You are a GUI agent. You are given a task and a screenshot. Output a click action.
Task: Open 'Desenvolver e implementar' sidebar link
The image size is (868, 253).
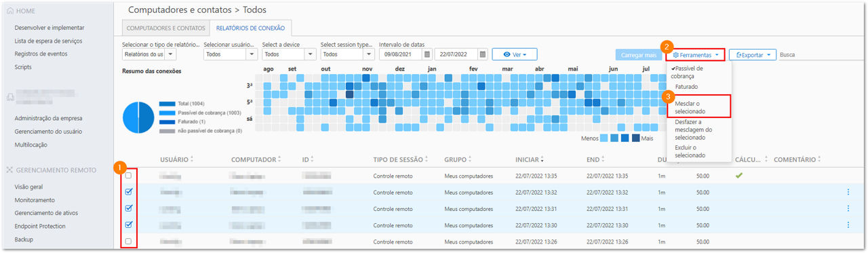click(50, 28)
